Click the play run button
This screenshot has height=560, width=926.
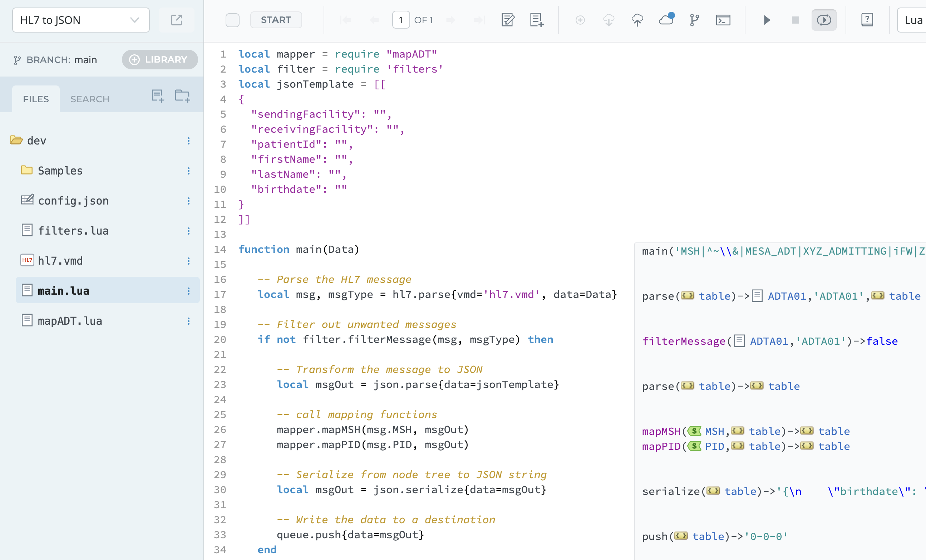[767, 20]
